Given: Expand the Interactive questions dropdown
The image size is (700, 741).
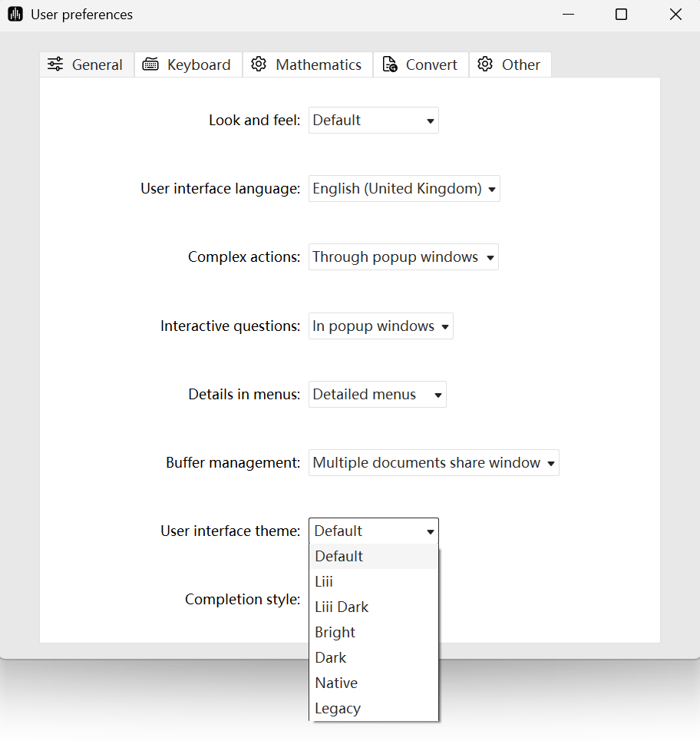Looking at the screenshot, I should pyautogui.click(x=381, y=326).
